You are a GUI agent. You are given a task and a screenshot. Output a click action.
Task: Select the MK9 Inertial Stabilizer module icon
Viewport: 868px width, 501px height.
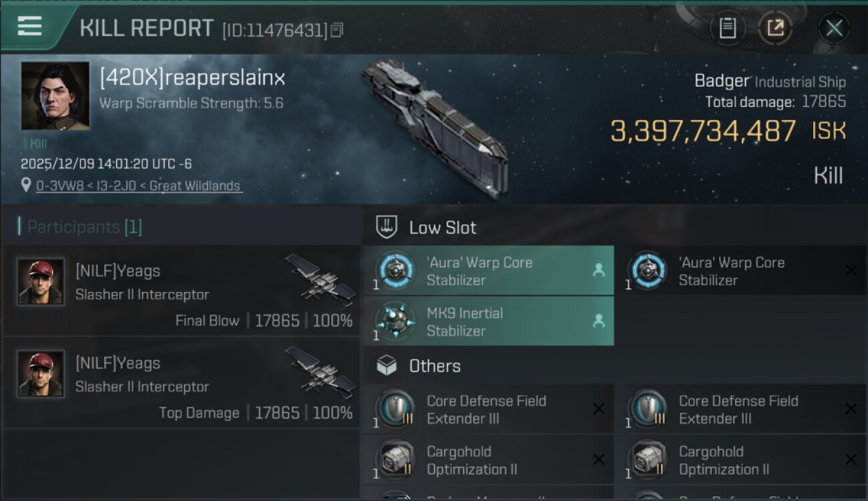point(395,321)
